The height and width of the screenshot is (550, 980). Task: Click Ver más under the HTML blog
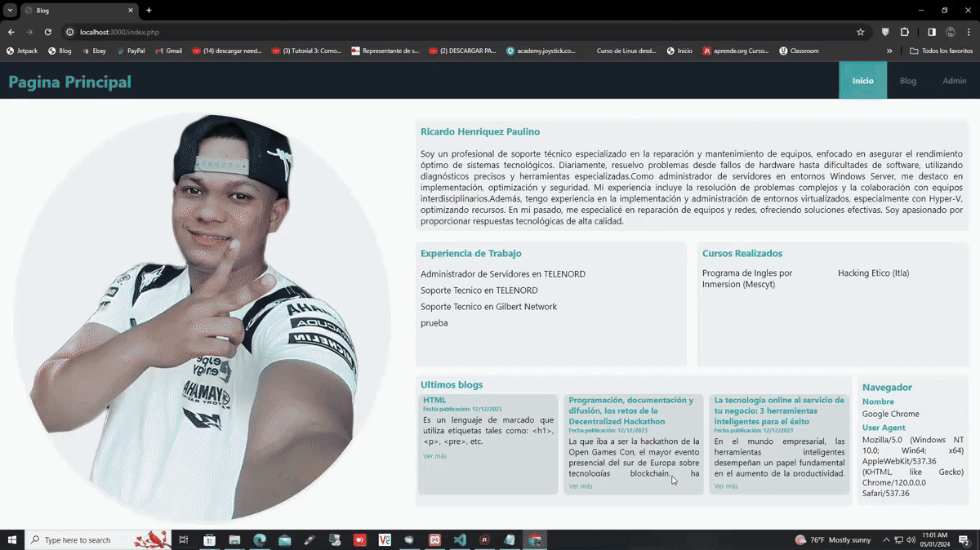(434, 456)
